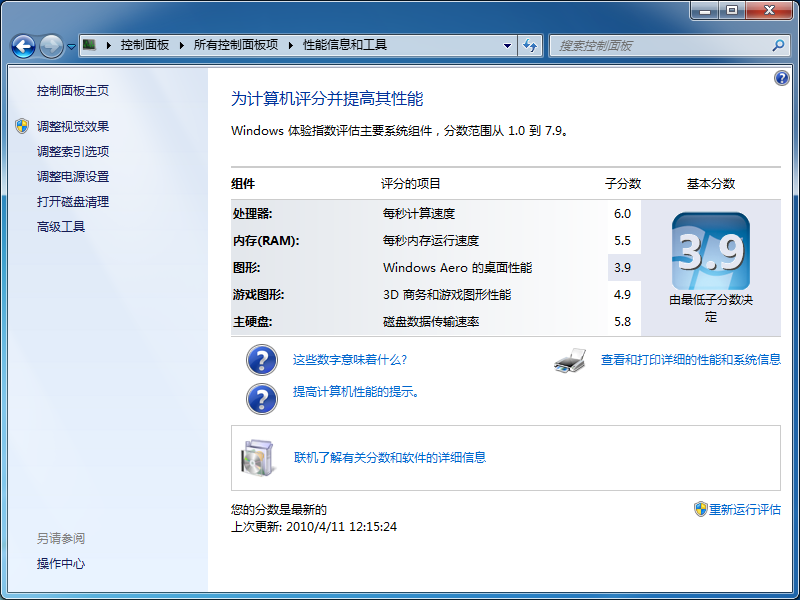The height and width of the screenshot is (600, 800).
Task: Open 操作中心 under 另请参阅
Action: (61, 564)
